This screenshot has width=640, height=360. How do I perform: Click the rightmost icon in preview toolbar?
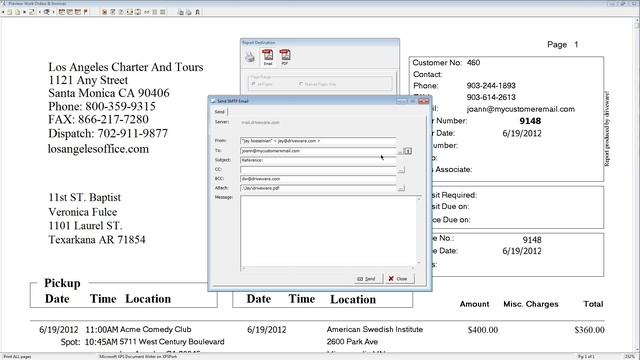point(198,12)
